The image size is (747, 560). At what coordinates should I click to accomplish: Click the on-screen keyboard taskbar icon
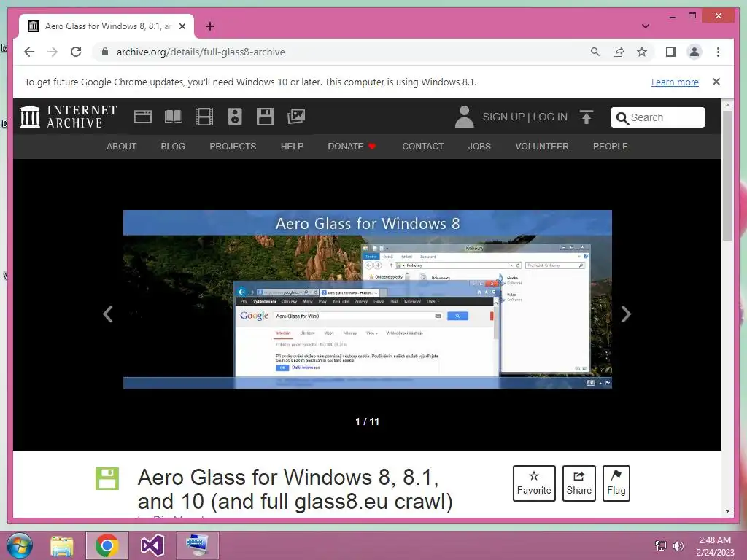(x=197, y=545)
